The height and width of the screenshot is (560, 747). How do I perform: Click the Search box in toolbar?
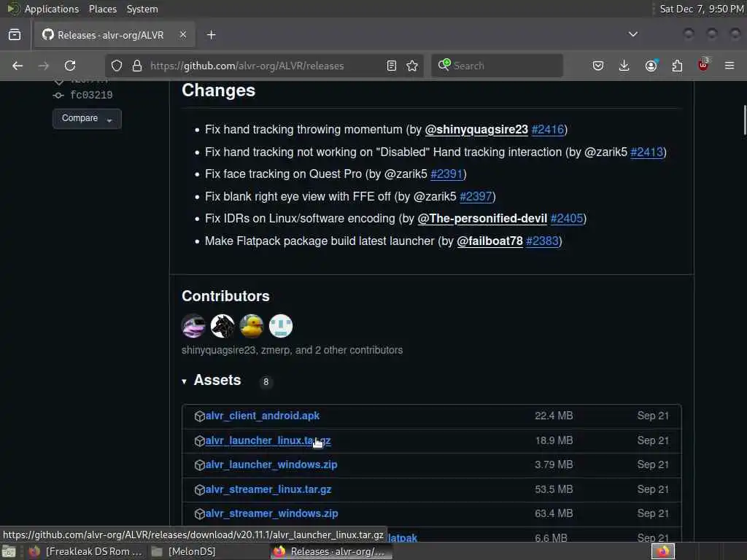[x=498, y=66]
